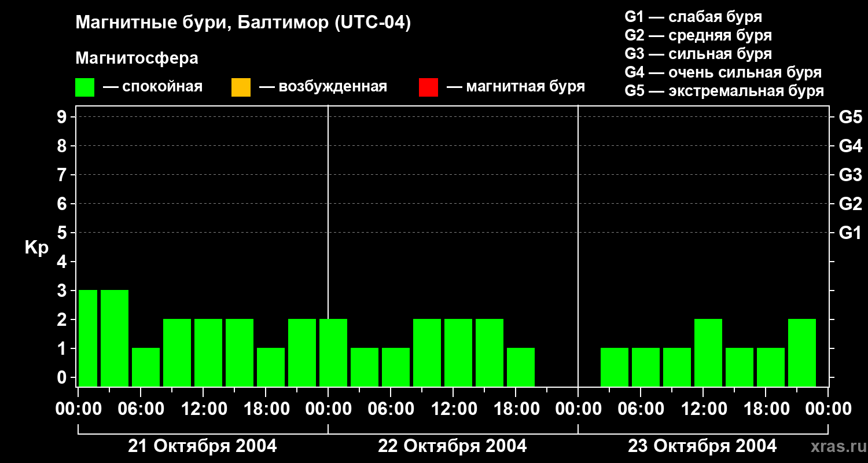
Task: Click the green 'спокойная' legend swatch
Action: point(85,87)
